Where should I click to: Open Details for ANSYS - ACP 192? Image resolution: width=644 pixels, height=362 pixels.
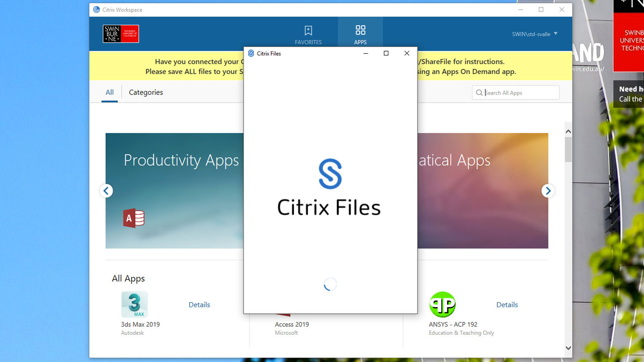click(x=507, y=305)
